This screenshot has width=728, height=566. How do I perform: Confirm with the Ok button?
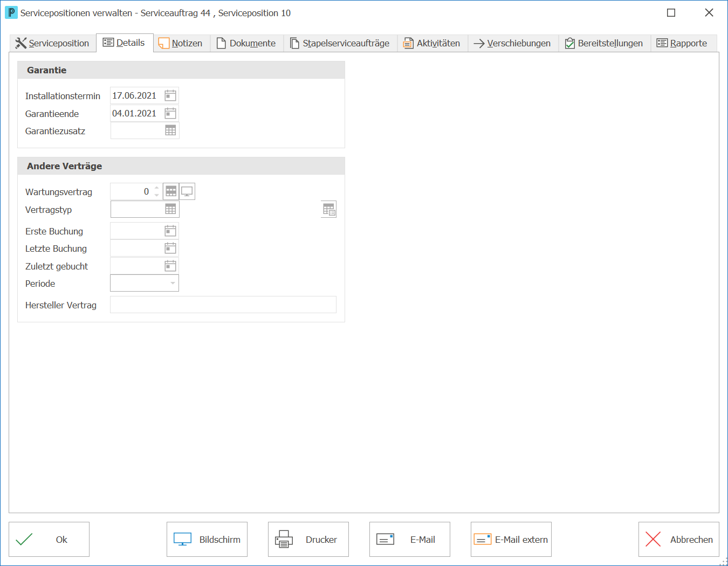tap(49, 539)
